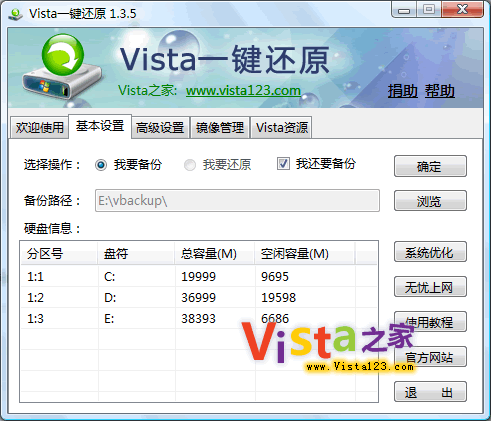Select the D: partition row
This screenshot has height=421, width=491.
(199, 297)
